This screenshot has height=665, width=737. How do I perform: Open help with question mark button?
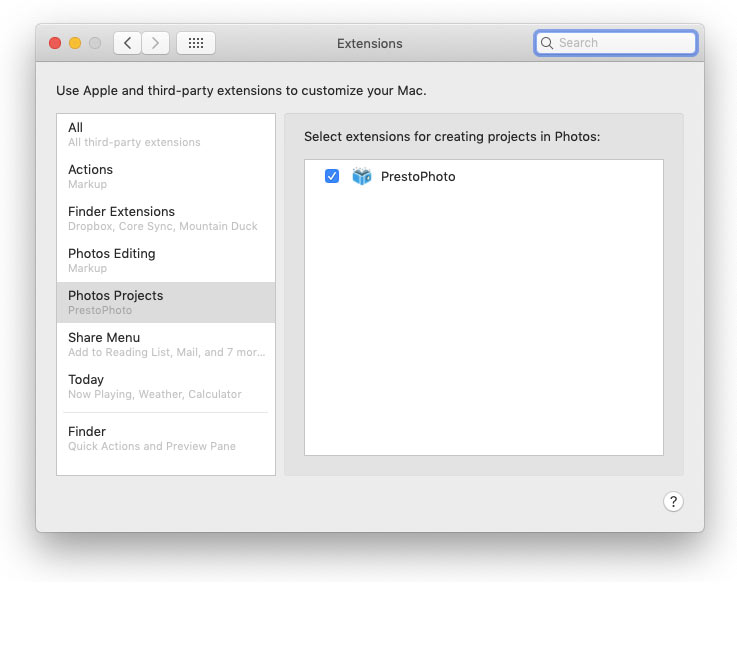click(x=673, y=502)
